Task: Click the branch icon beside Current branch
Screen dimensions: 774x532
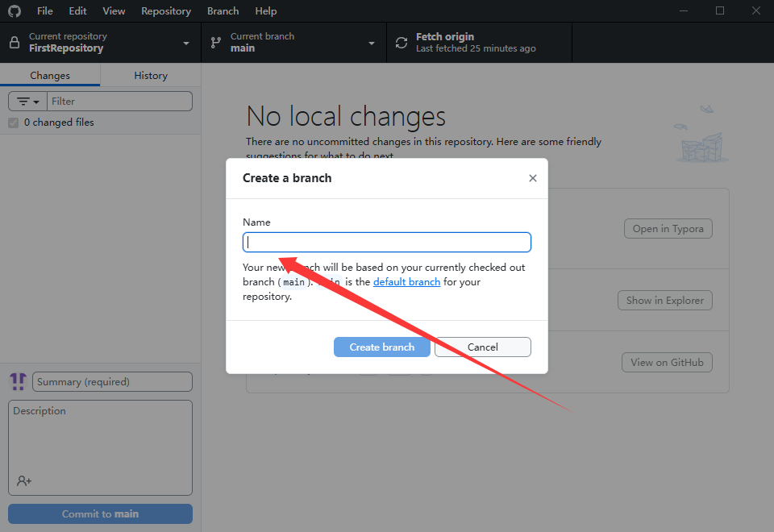Action: 216,43
